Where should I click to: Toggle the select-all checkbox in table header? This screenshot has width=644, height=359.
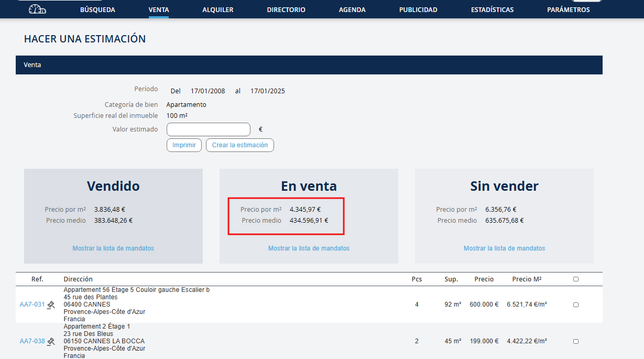576,279
